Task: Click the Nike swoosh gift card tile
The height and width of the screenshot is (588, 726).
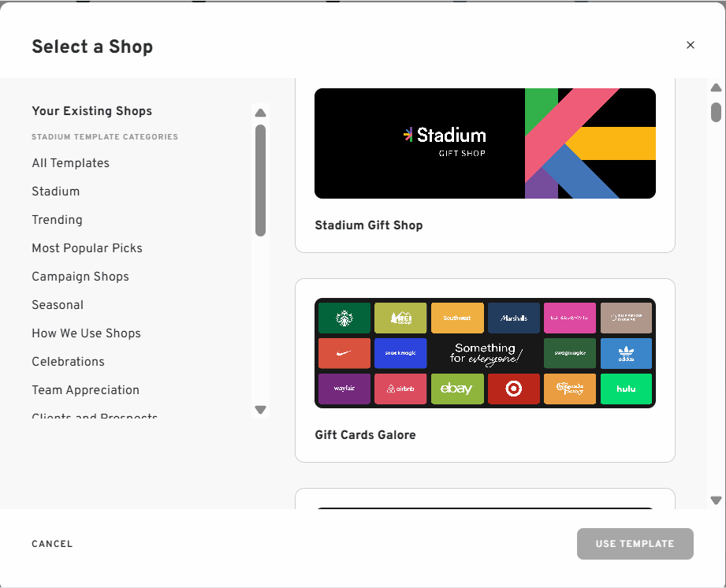Action: click(344, 353)
